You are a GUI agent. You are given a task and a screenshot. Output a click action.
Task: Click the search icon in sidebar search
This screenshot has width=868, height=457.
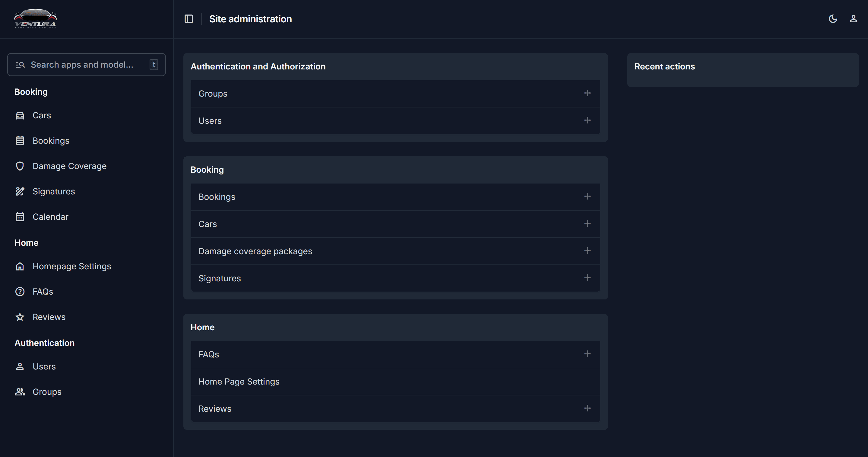[x=20, y=65]
